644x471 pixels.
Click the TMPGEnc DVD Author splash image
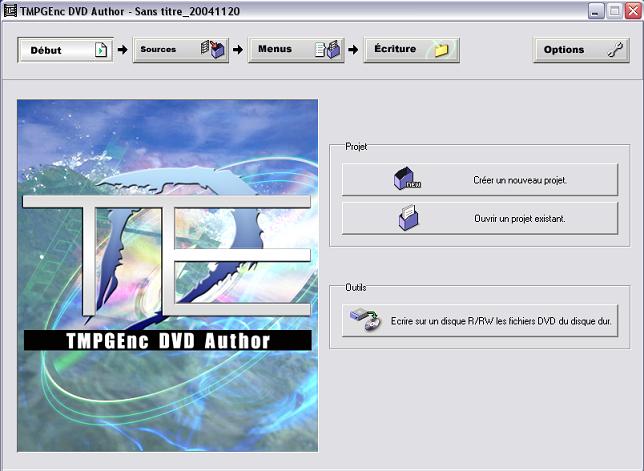click(x=168, y=276)
